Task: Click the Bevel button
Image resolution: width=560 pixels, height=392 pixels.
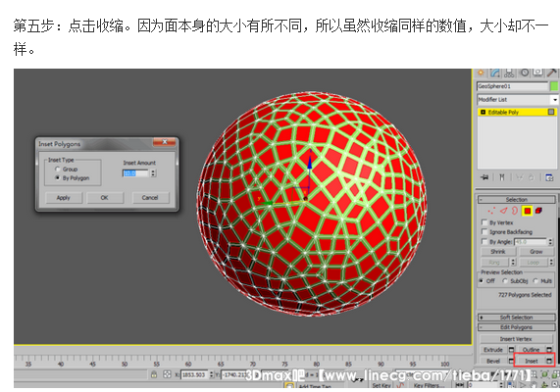Action: click(x=493, y=361)
